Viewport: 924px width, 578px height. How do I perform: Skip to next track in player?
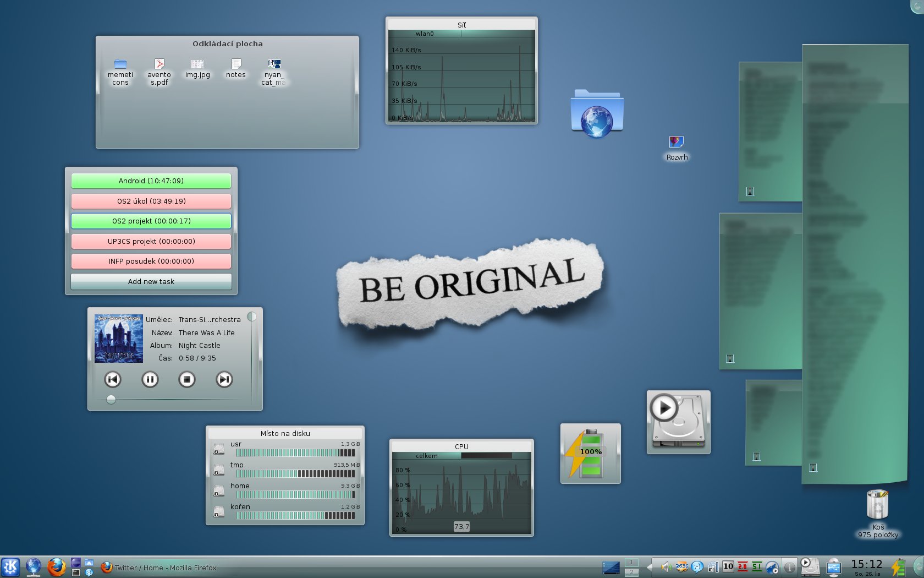pyautogui.click(x=224, y=379)
